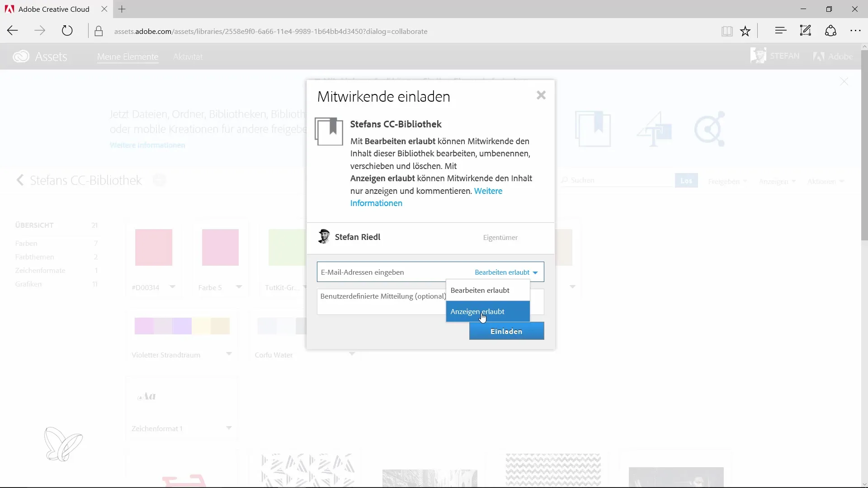Click the STEFAN profile avatar
The image size is (868, 488).
click(758, 56)
